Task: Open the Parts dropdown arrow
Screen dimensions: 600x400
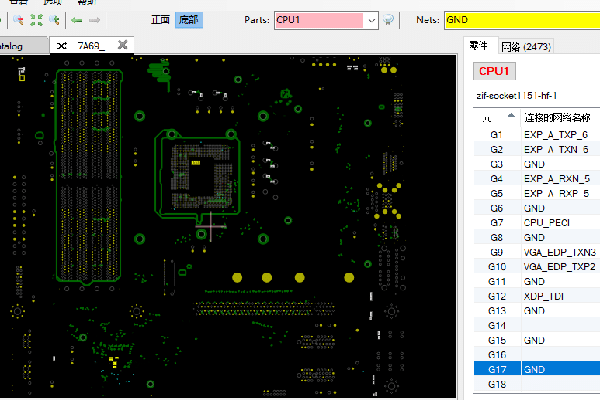Action: (371, 20)
